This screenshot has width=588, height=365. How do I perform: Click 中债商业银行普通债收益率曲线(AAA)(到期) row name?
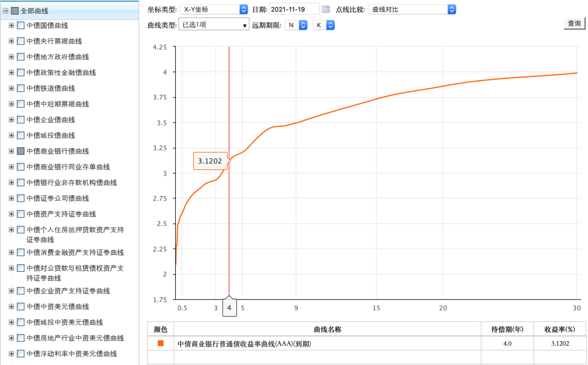(x=244, y=344)
